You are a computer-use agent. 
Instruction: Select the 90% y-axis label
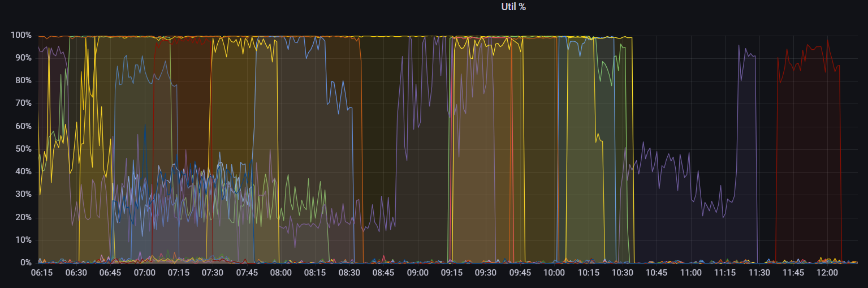[23, 58]
